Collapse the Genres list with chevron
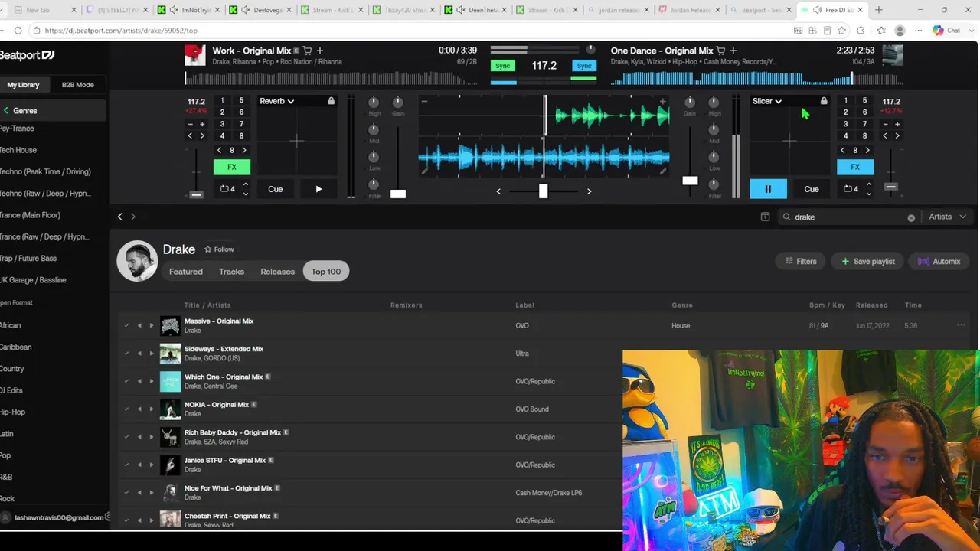The height and width of the screenshot is (551, 980). [5, 111]
